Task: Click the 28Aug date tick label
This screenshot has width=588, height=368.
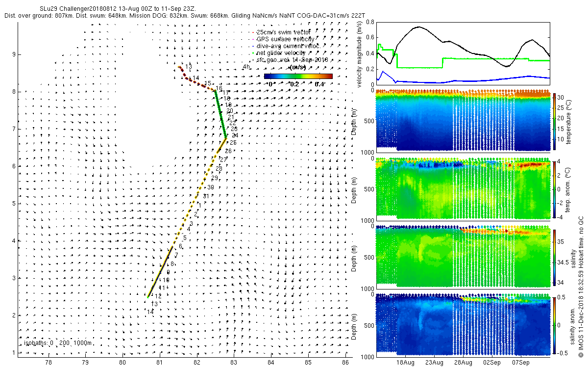Action: click(464, 363)
